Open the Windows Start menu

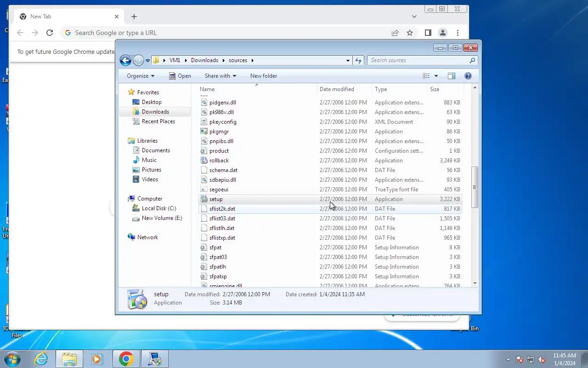tap(12, 359)
